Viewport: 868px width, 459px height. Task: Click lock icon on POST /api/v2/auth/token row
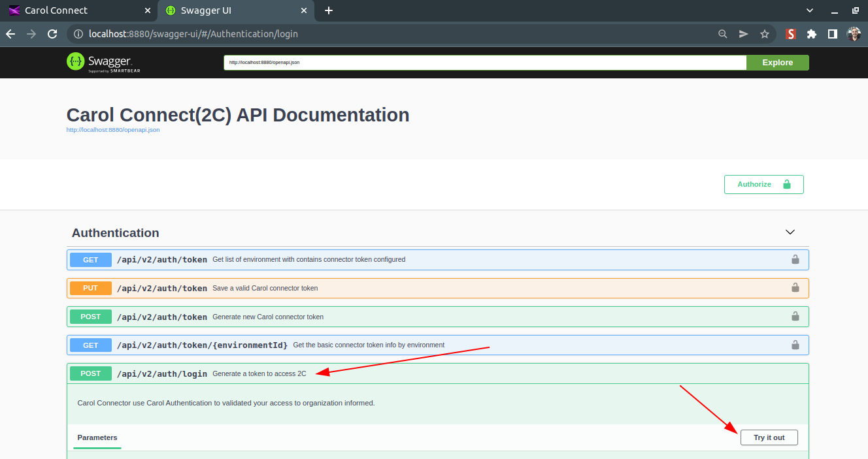[795, 316]
